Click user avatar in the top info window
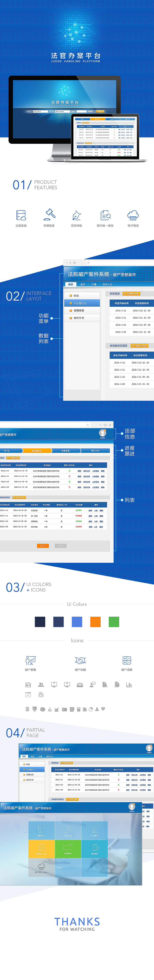Viewport: 154px width, 980px height. [x=102, y=433]
